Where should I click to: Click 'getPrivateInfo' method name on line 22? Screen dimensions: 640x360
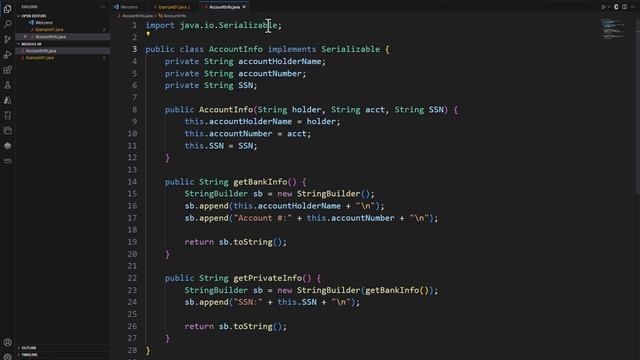click(267, 278)
